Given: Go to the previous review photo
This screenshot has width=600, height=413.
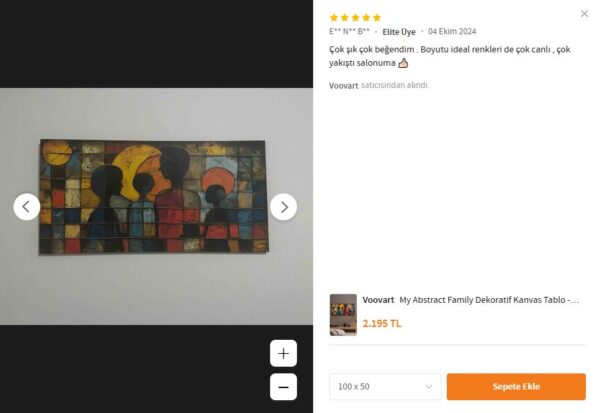Looking at the screenshot, I should coord(27,207).
